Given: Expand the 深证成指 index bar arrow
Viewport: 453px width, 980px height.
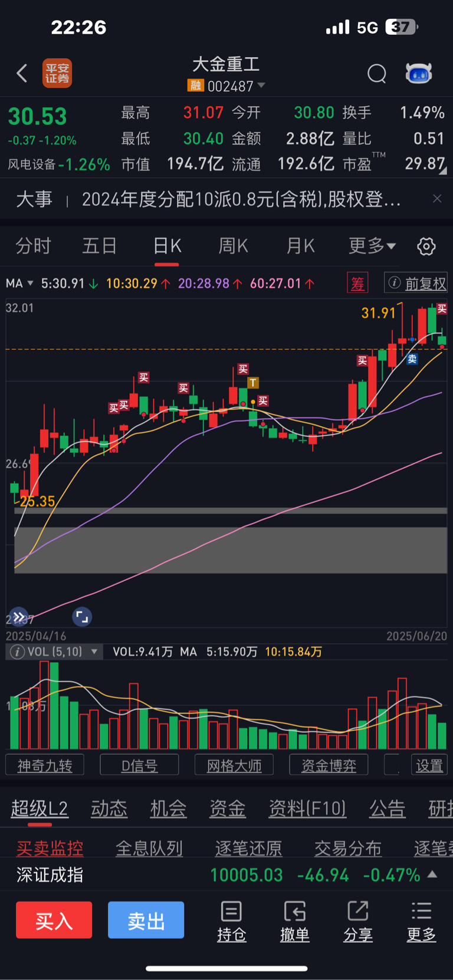Looking at the screenshot, I should 432,874.
